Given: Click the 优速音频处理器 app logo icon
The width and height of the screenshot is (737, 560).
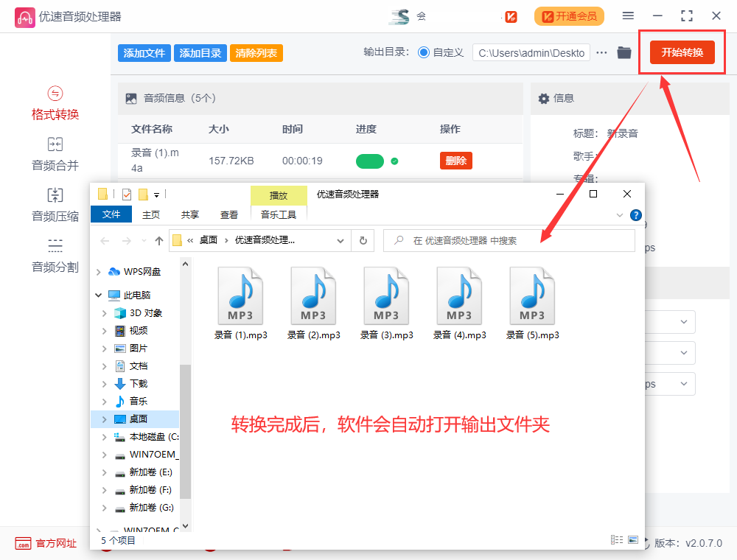Looking at the screenshot, I should click(24, 18).
